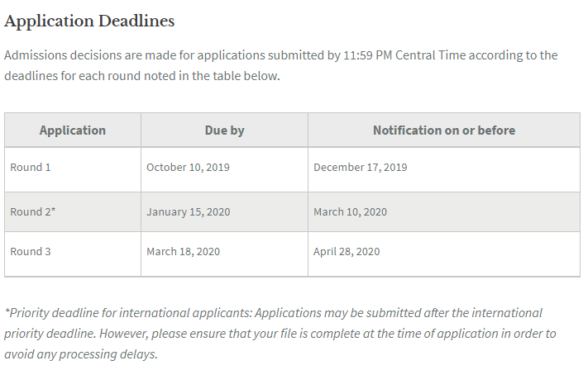588x370 pixels.
Task: Select the March 10, 2020 notification date
Action: pyautogui.click(x=351, y=211)
